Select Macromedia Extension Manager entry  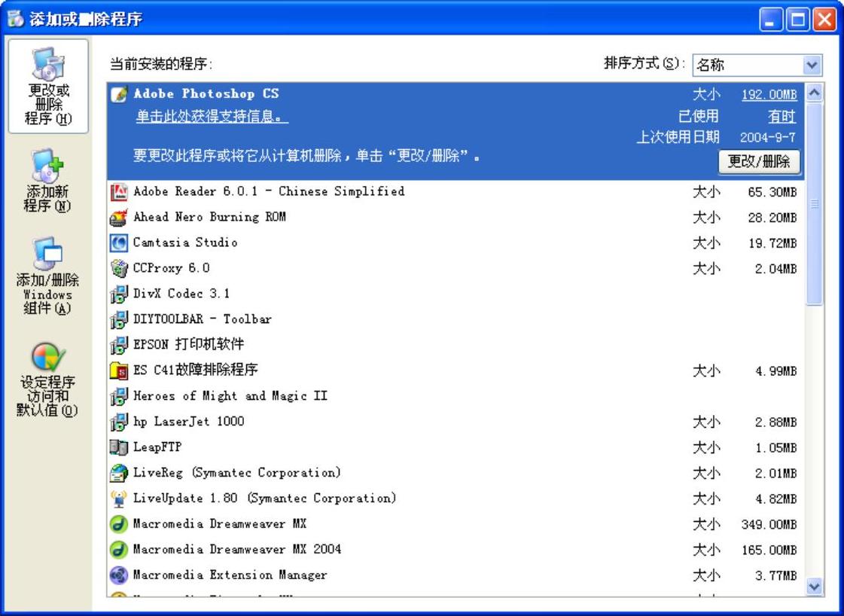click(456, 575)
